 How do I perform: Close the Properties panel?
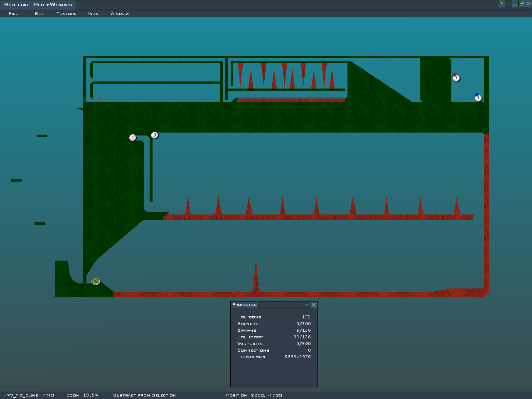point(314,305)
